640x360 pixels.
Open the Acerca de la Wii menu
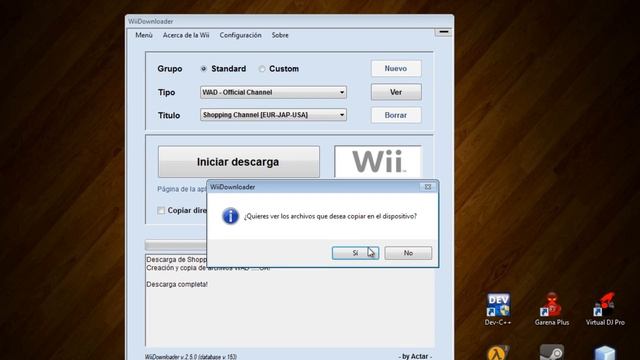(x=186, y=36)
